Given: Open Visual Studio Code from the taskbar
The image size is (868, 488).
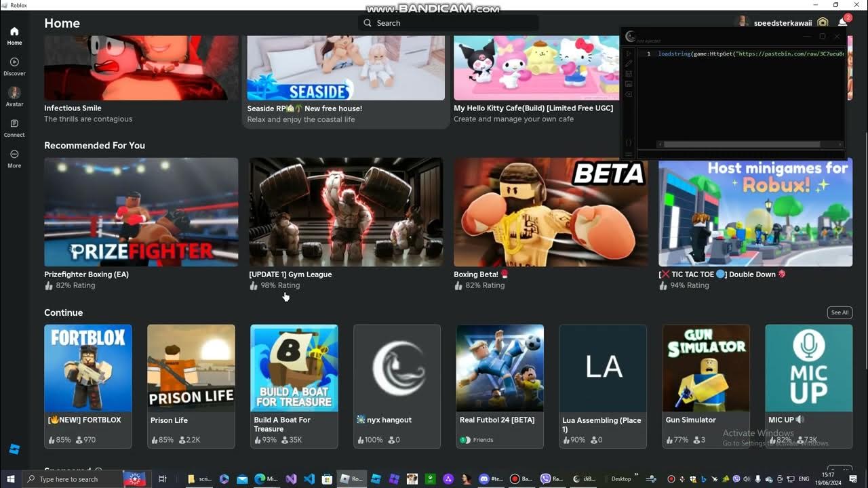Looking at the screenshot, I should tap(309, 479).
